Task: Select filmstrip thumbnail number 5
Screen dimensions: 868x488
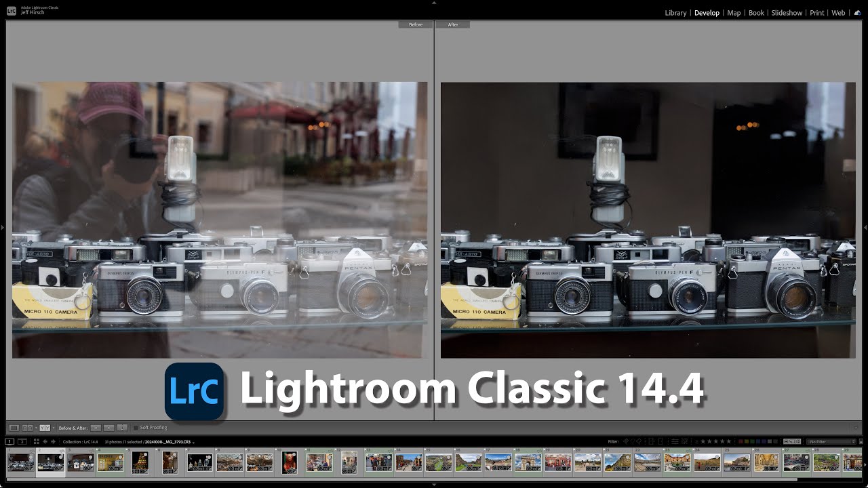Action: pyautogui.click(x=140, y=462)
